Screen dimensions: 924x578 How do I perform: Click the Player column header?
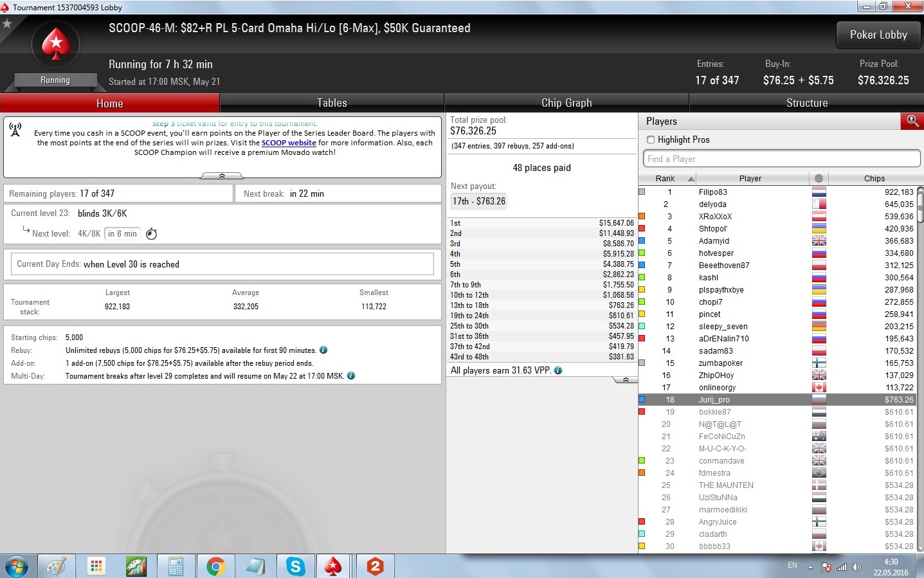point(750,178)
